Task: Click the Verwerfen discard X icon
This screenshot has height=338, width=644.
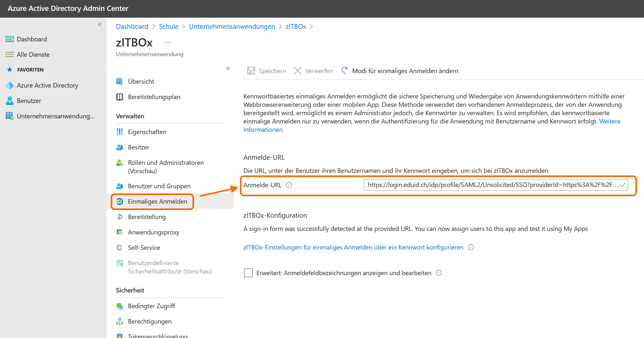Action: click(x=298, y=71)
